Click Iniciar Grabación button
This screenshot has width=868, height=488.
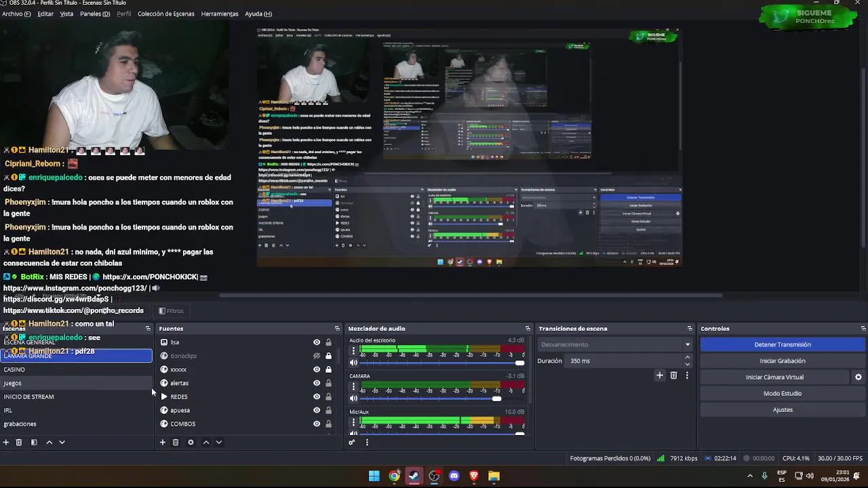[783, 361]
